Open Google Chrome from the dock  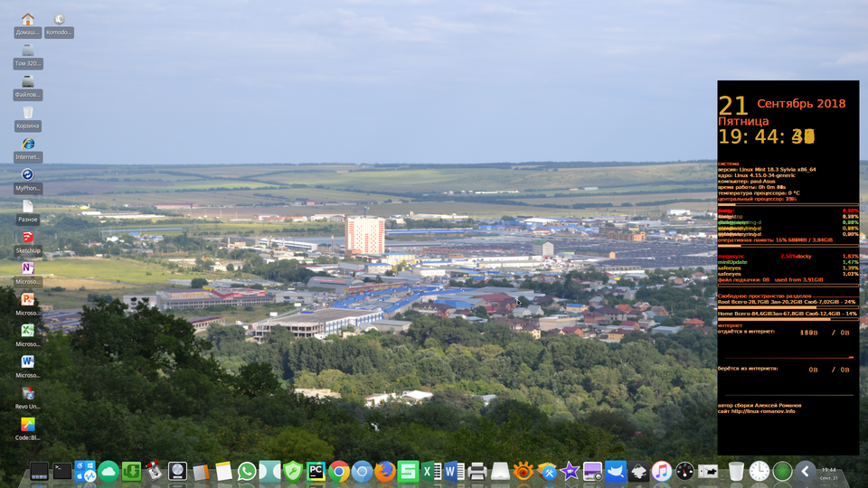click(339, 471)
